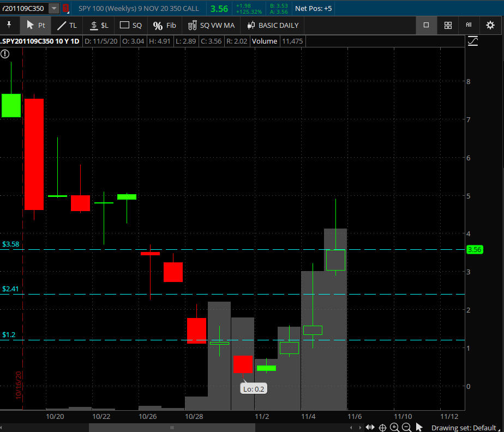Click the SQ rectangle drawing button
The width and height of the screenshot is (504, 432).
[131, 25]
